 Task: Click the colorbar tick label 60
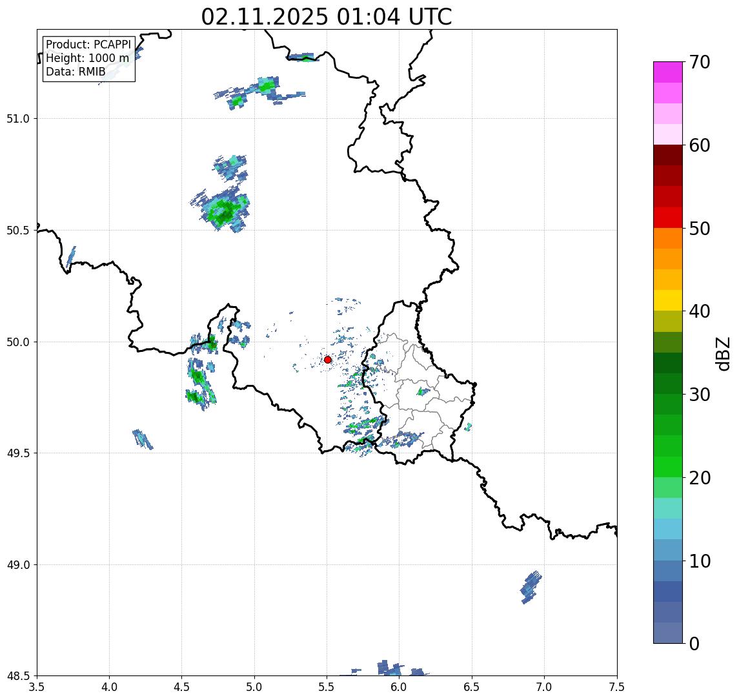click(x=700, y=145)
